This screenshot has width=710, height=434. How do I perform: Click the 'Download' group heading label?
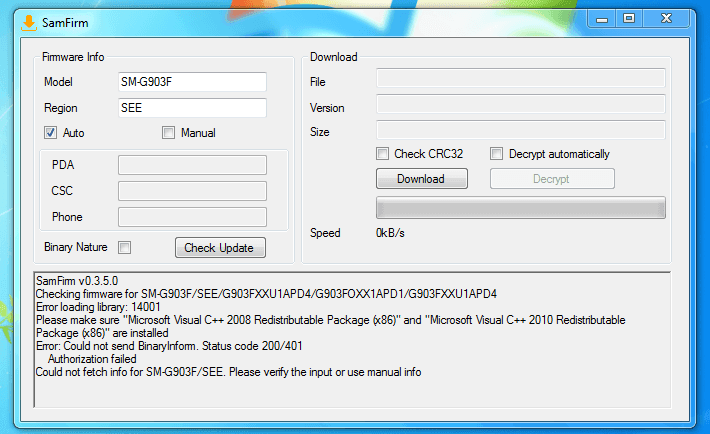tap(334, 57)
